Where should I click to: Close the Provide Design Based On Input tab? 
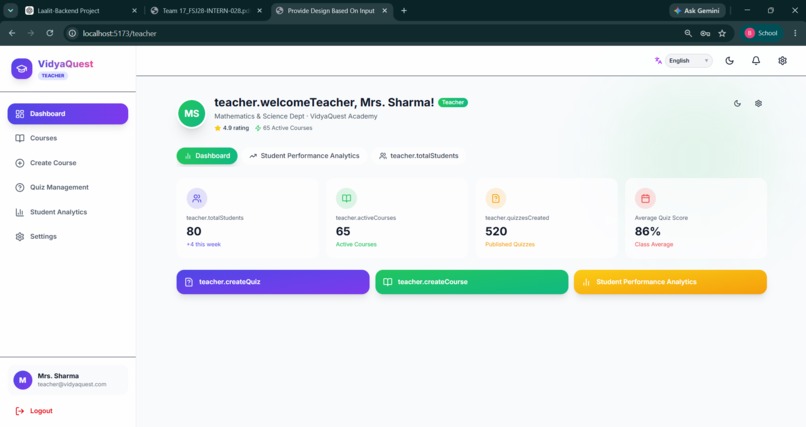(x=384, y=11)
